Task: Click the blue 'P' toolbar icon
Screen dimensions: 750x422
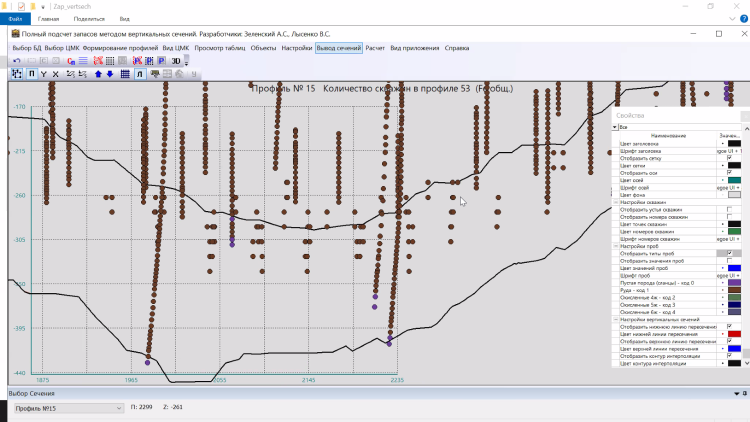Action: coord(162,61)
